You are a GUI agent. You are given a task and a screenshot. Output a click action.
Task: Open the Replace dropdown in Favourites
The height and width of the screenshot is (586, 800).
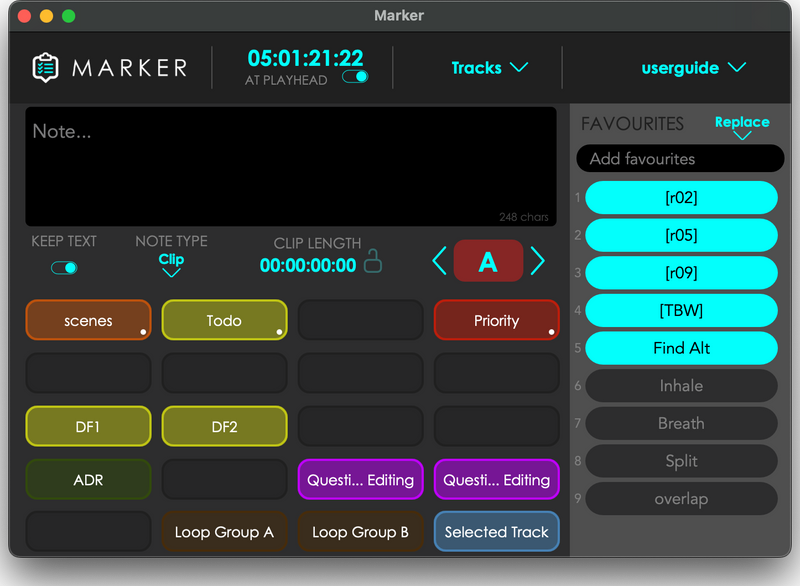[742, 126]
